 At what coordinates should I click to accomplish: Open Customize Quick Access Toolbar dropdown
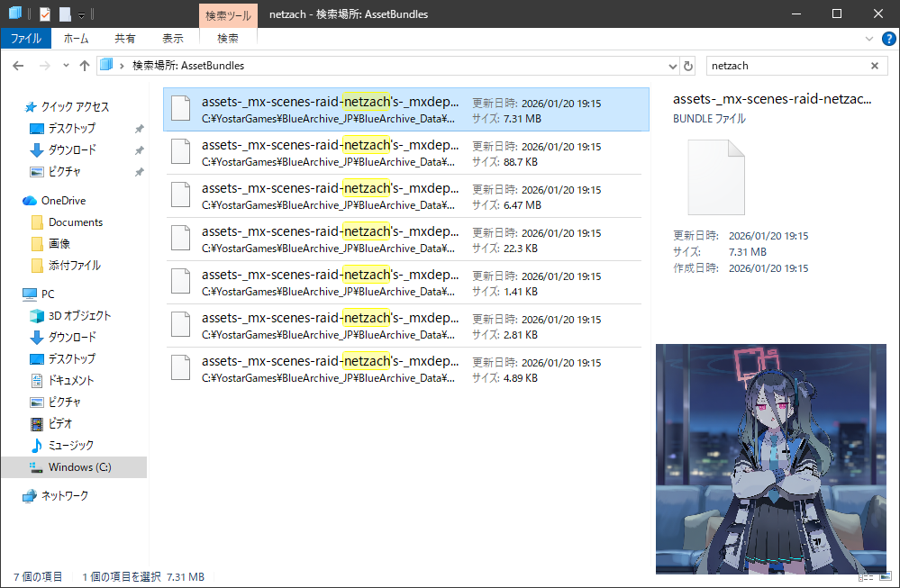pyautogui.click(x=81, y=14)
